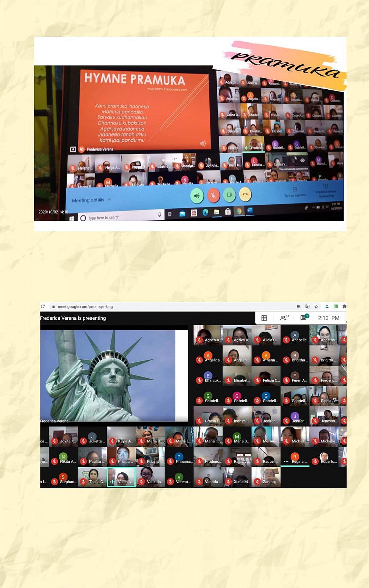Select the Anabelle participant tile
The width and height of the screenshot is (369, 588).
pos(295,335)
